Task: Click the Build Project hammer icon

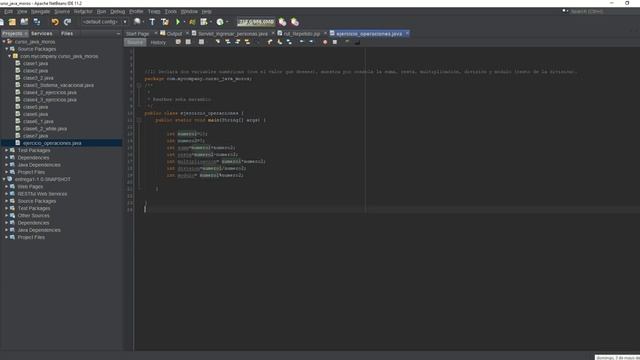Action: (152, 22)
